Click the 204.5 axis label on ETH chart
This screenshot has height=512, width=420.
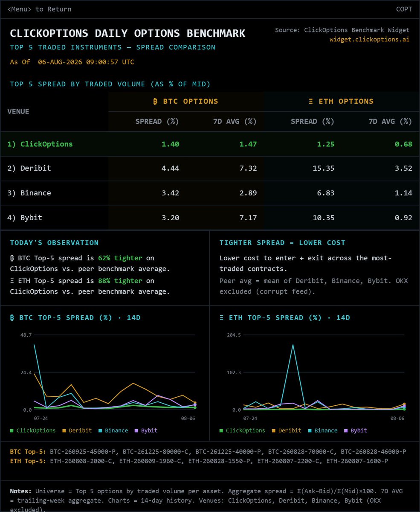(x=234, y=335)
